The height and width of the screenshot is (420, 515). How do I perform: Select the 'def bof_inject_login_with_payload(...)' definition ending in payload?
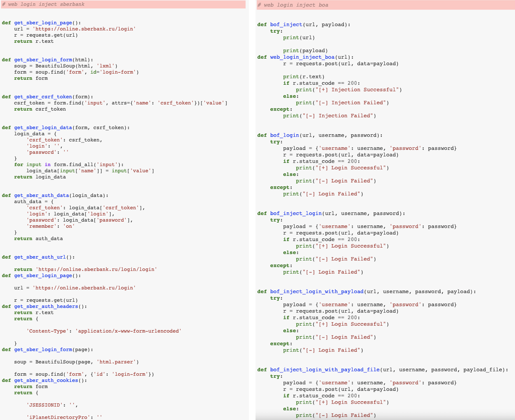point(367,291)
